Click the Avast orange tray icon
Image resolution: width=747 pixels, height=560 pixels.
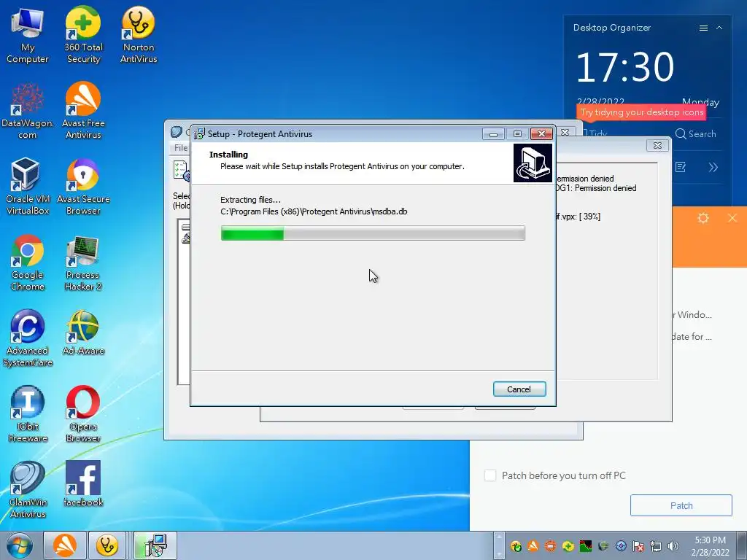[x=533, y=546]
